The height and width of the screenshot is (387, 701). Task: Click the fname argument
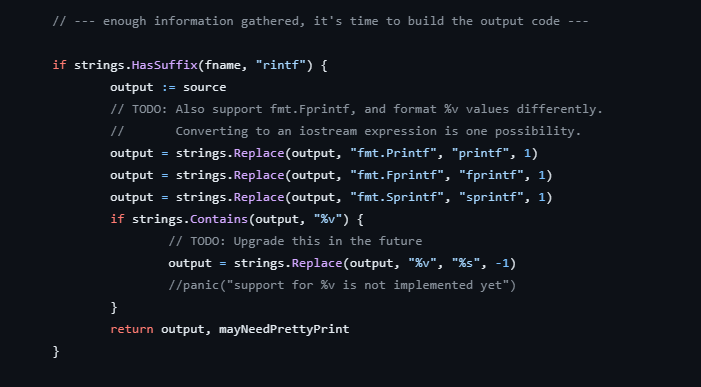tap(223, 65)
